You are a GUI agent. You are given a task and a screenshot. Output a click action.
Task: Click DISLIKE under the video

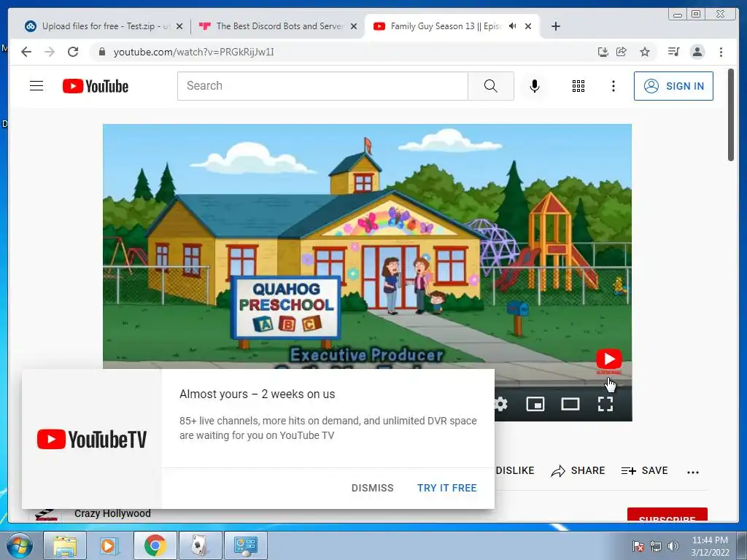pyautogui.click(x=515, y=470)
